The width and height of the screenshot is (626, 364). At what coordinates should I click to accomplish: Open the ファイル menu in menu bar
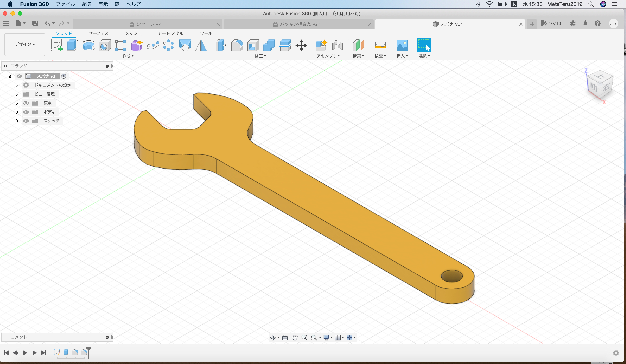(65, 4)
